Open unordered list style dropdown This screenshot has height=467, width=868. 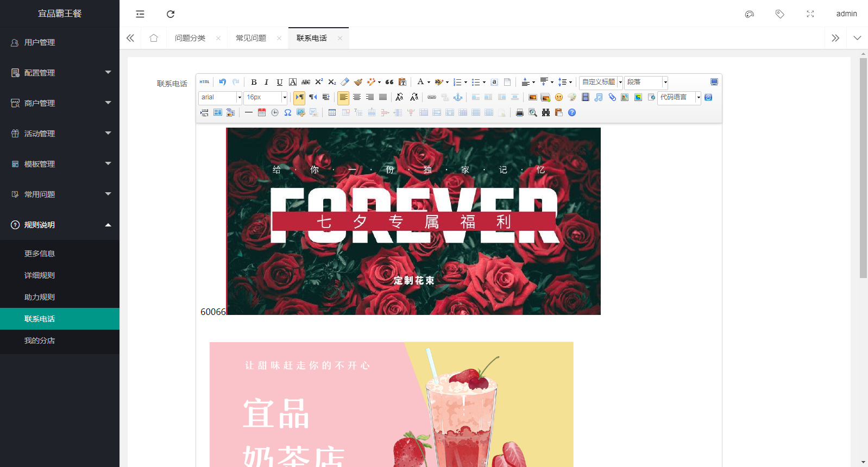484,83
